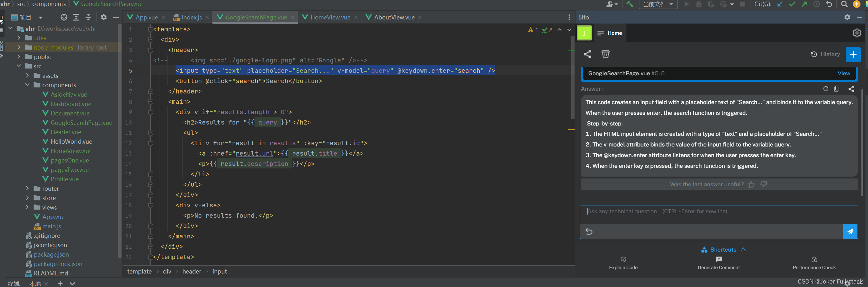
Task: Open project view mode dropdown
Action: click(40, 18)
